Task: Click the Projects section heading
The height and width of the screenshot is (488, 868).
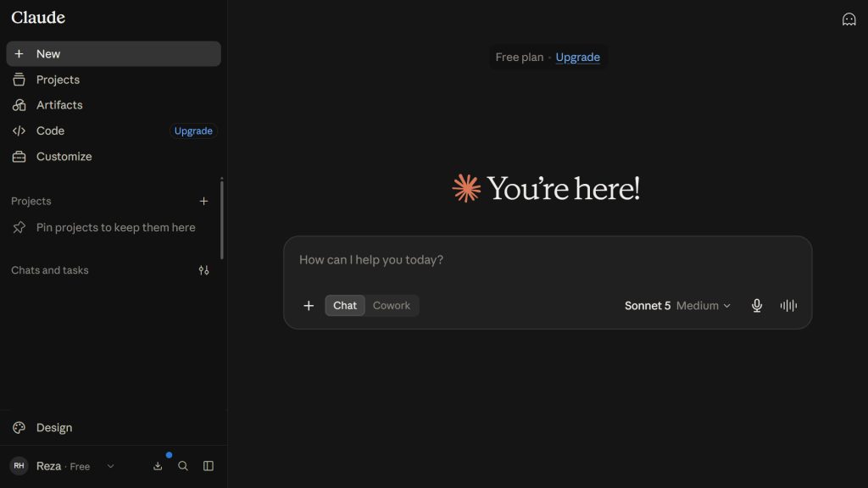Action: pyautogui.click(x=31, y=201)
